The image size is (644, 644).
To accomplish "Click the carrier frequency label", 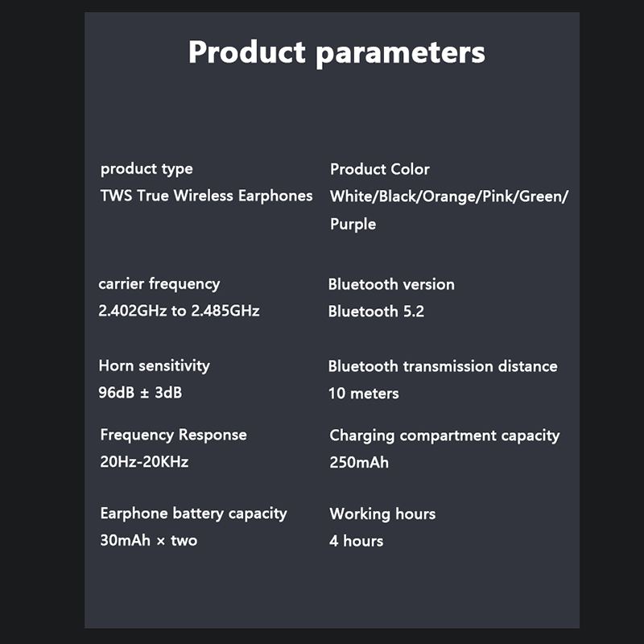I will 159,284.
